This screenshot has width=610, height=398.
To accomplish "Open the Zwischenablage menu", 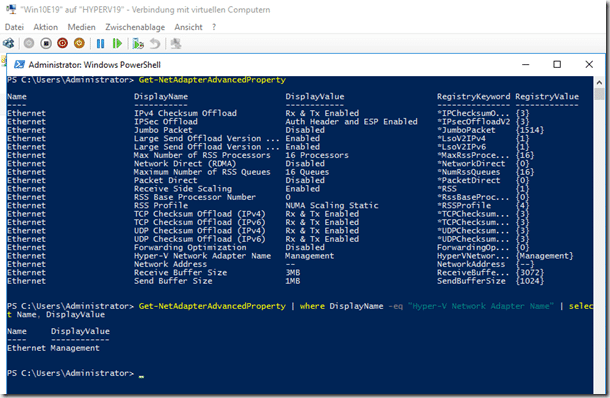I will tap(135, 27).
